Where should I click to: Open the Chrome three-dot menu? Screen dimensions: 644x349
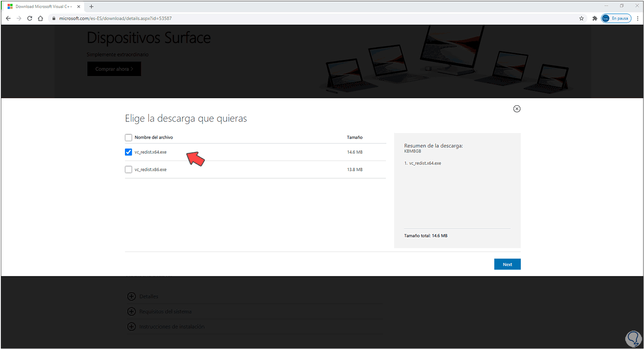click(x=638, y=18)
